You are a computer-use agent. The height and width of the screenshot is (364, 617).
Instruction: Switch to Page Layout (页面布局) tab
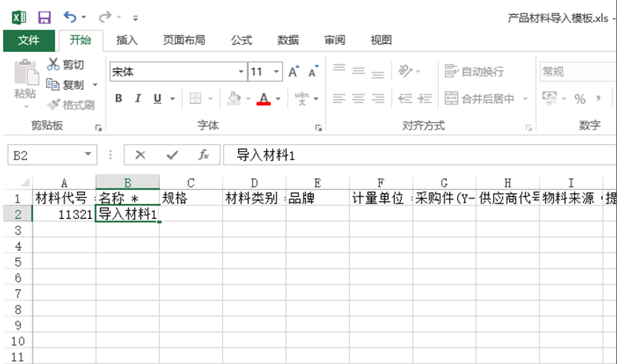click(x=184, y=39)
